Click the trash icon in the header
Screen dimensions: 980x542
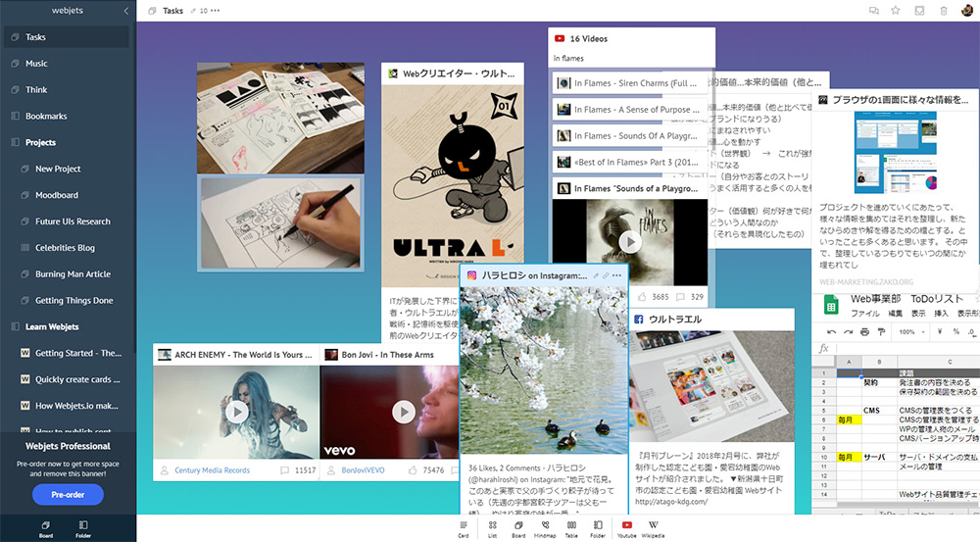[x=944, y=11]
